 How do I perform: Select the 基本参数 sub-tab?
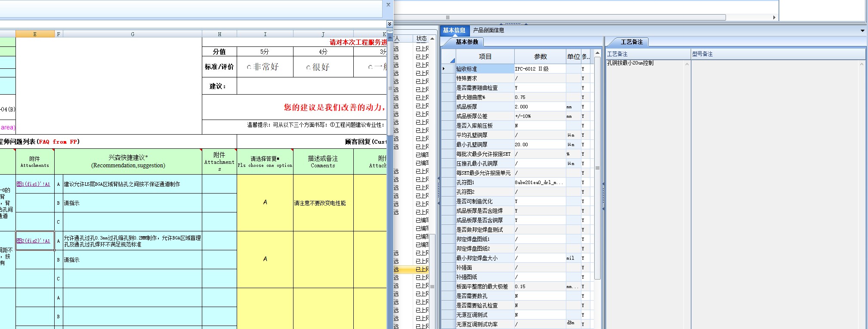(x=467, y=42)
